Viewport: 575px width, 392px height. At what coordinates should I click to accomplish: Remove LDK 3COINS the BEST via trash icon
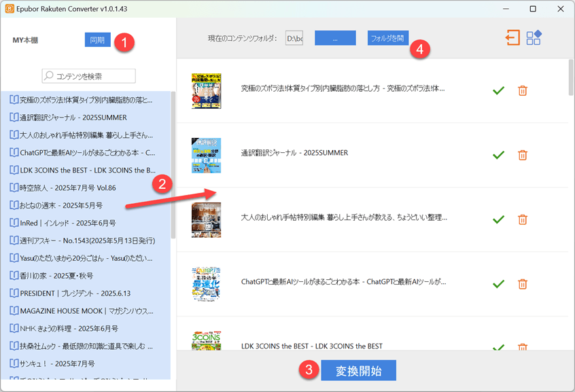(x=522, y=348)
